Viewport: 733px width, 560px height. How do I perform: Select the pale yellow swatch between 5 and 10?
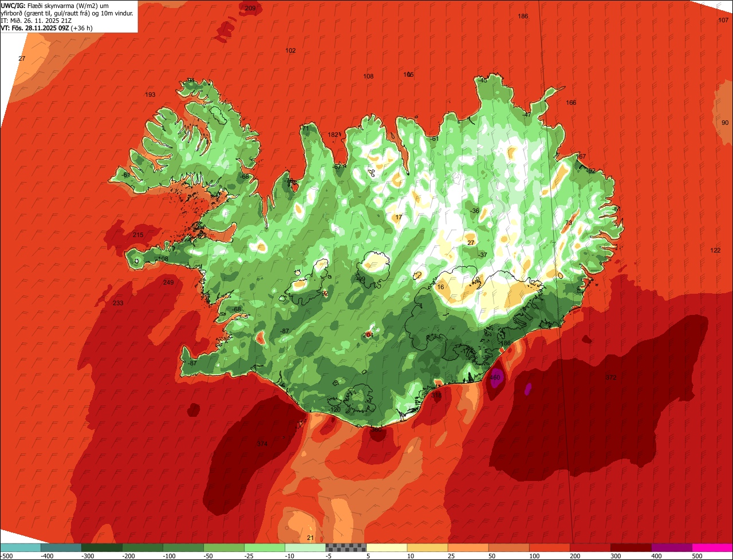click(387, 547)
